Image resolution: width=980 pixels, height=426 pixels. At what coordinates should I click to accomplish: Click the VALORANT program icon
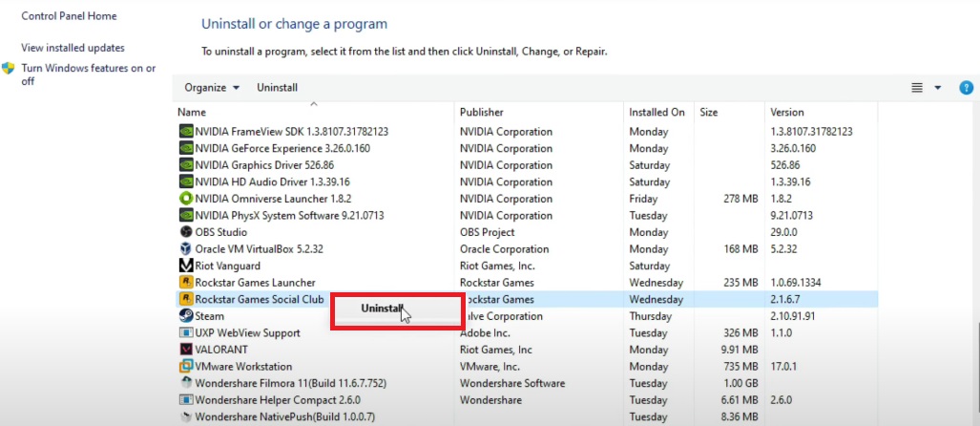click(x=186, y=350)
